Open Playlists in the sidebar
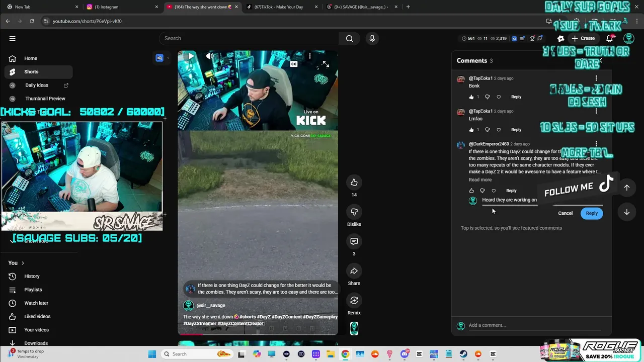The width and height of the screenshot is (644, 362). (x=38, y=290)
